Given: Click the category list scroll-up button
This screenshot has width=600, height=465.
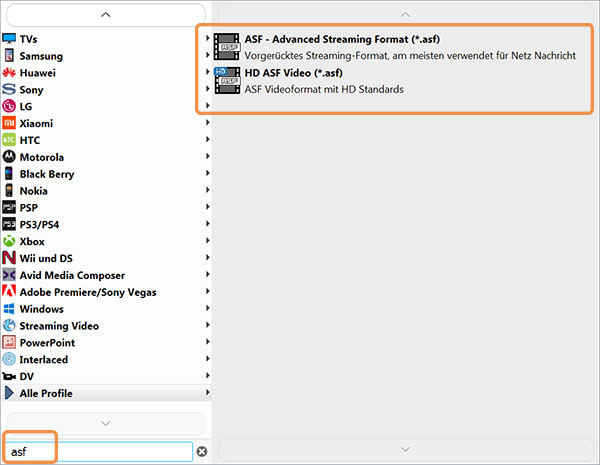Looking at the screenshot, I should [106, 15].
